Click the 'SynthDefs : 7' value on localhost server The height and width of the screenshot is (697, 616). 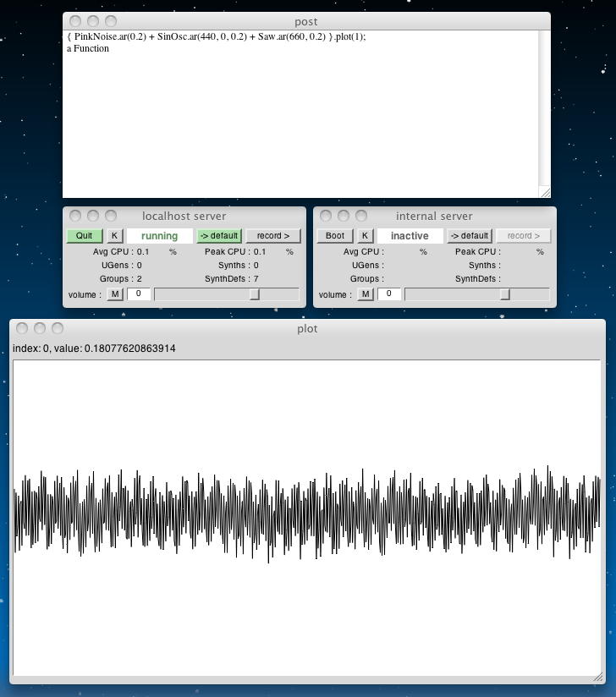232,278
